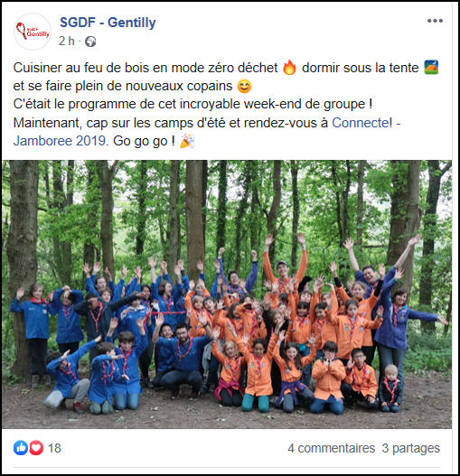The width and height of the screenshot is (460, 476).
Task: Click the 'C'était le programme' sentence
Action: [192, 104]
